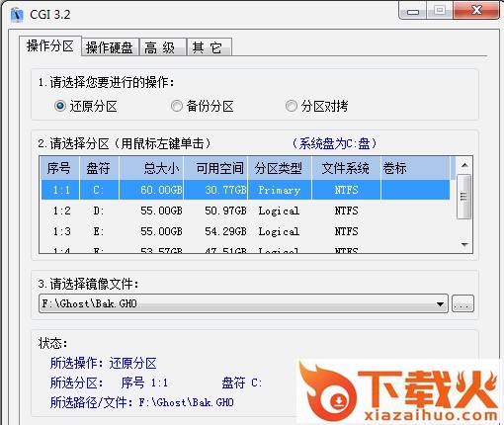Click the CGI app icon in title bar
This screenshot has width=504, height=425.
coord(17,15)
